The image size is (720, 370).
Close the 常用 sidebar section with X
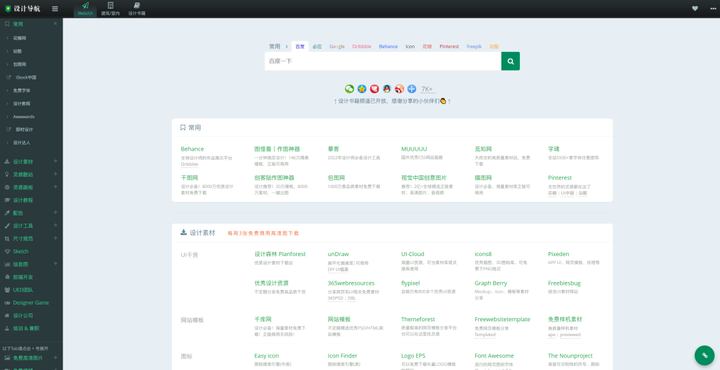click(56, 23)
